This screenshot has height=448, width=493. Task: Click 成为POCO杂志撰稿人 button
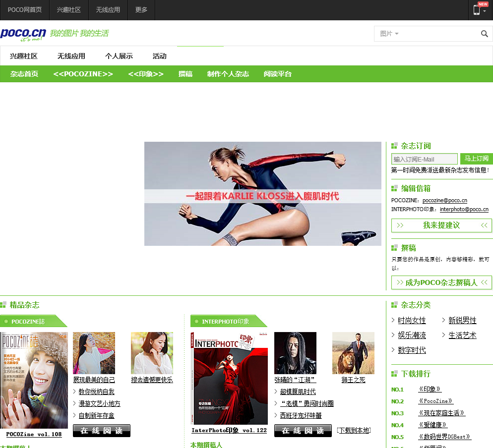tap(441, 282)
